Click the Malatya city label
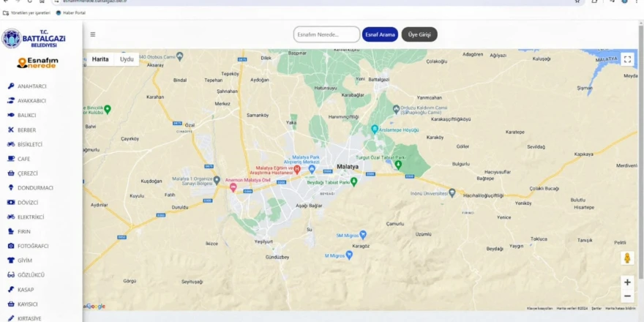Viewport: 644px width, 322px height. [348, 167]
